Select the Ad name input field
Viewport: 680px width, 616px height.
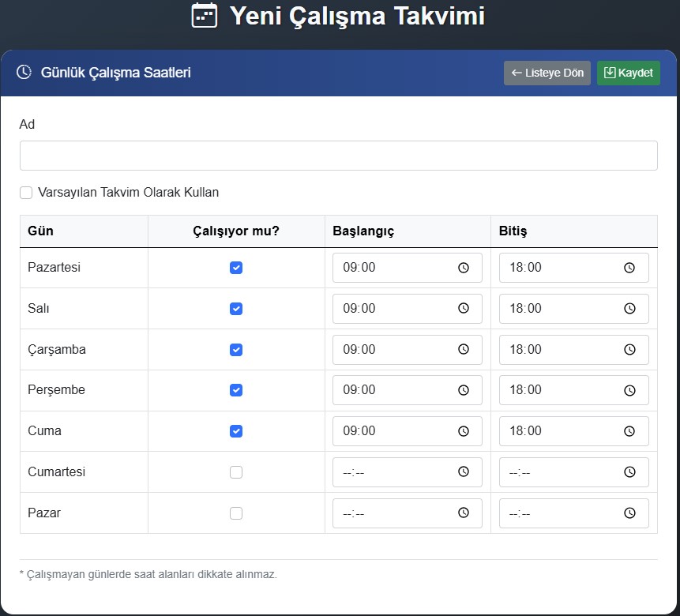click(x=338, y=155)
